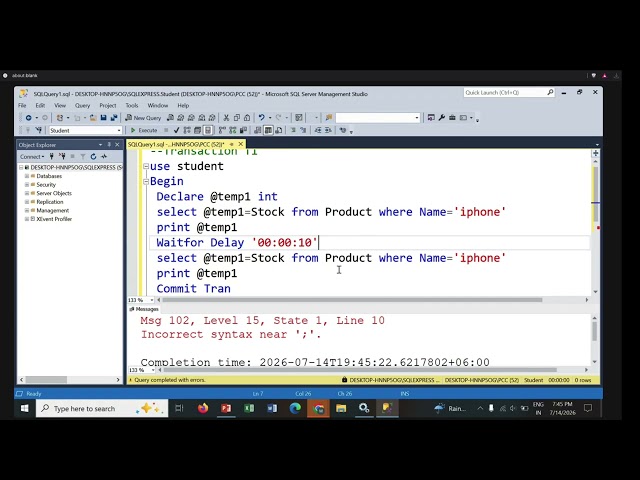Open Firefox from the taskbar
The height and width of the screenshot is (480, 640).
(203, 408)
